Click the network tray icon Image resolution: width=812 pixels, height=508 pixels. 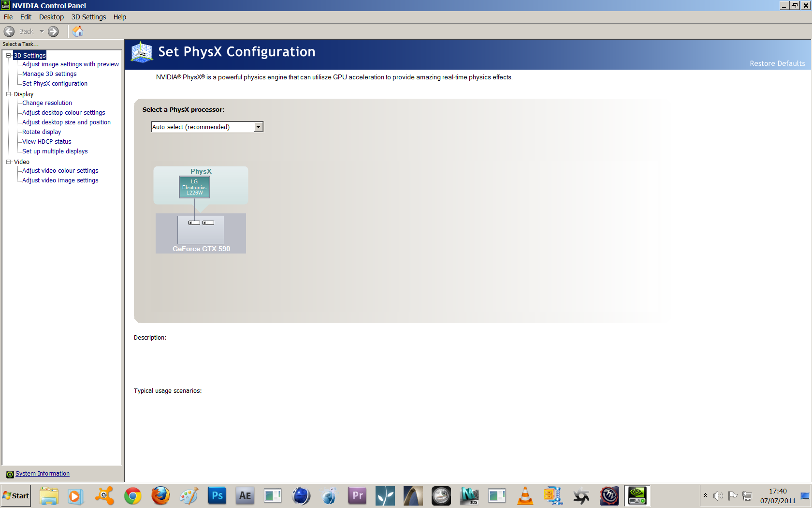[747, 495]
